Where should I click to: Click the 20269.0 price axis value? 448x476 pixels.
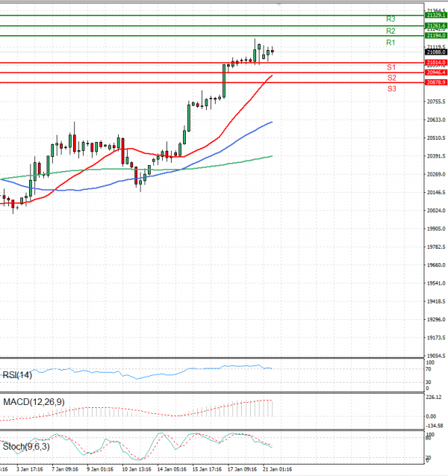pyautogui.click(x=436, y=174)
